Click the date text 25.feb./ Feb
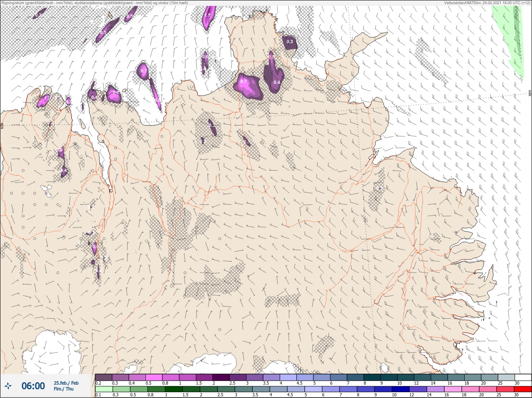Viewport: 532px width, 398px height. coord(66,383)
